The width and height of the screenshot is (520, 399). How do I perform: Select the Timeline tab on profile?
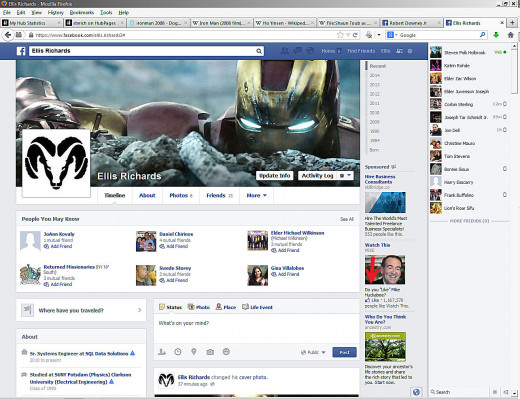click(x=114, y=195)
